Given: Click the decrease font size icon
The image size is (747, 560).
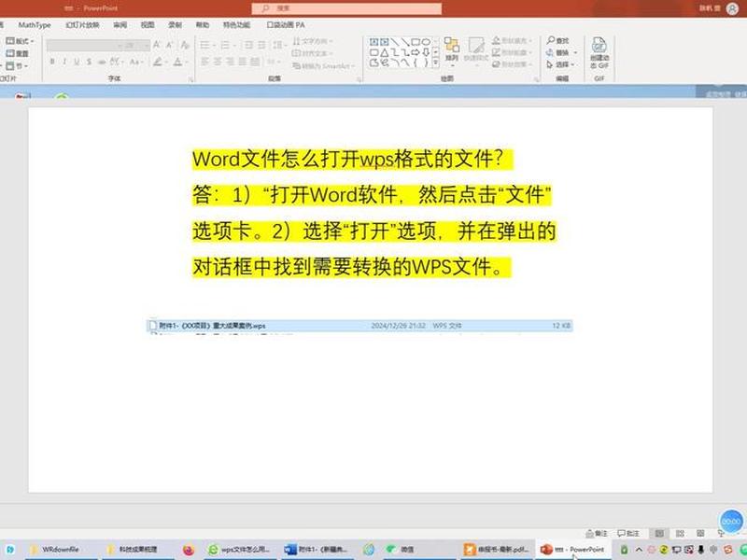Looking at the screenshot, I should pos(170,45).
